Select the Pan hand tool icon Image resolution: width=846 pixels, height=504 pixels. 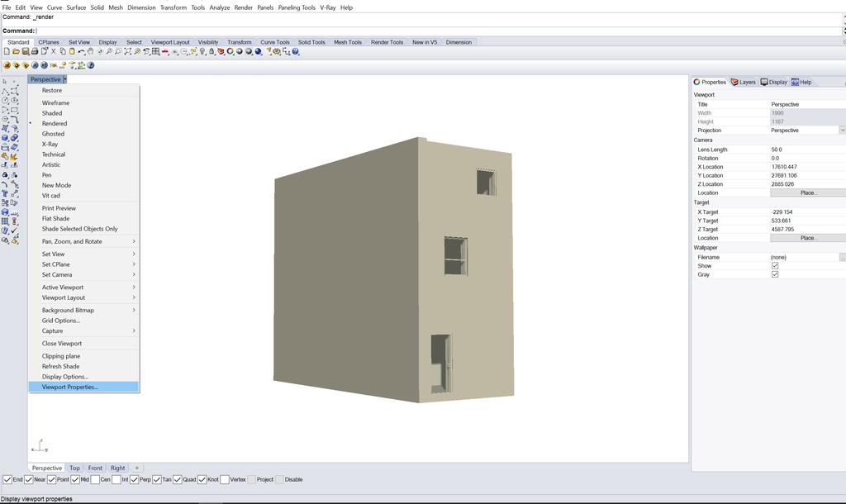tap(90, 51)
